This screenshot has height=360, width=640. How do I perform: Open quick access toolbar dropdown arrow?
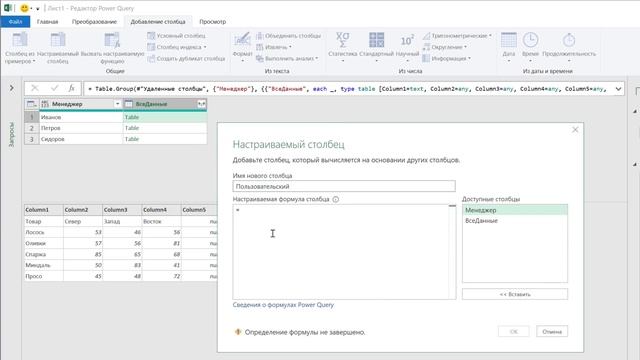[x=38, y=9]
